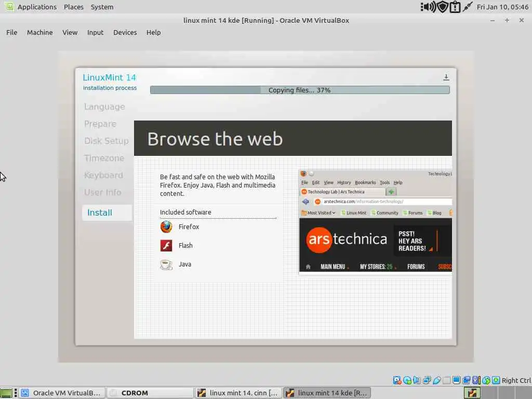
Task: Open the VirtualBox File menu
Action: (11, 32)
